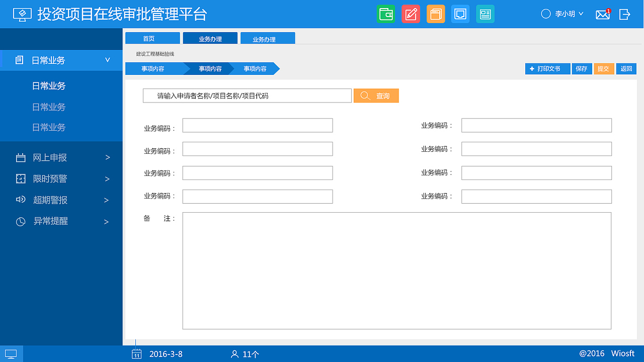Select the dark active 业务办理 tab
Viewport: 644px width, 362px height.
pyautogui.click(x=210, y=38)
